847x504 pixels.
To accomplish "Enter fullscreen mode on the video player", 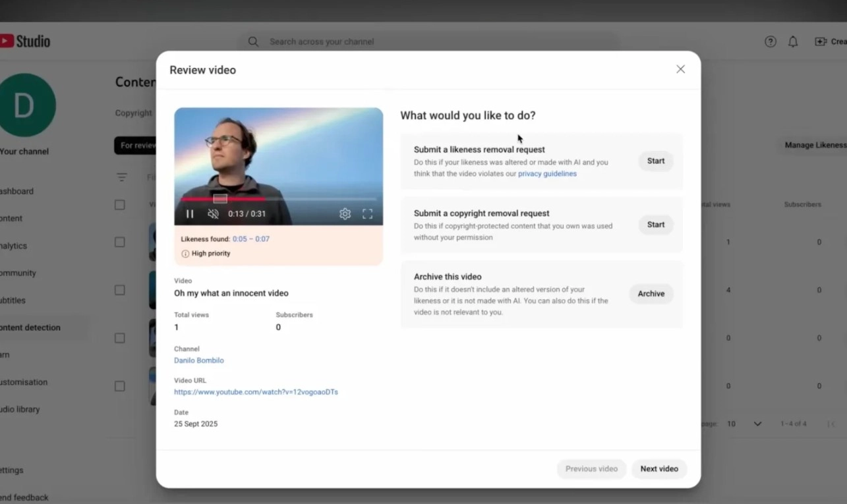I will (x=367, y=214).
